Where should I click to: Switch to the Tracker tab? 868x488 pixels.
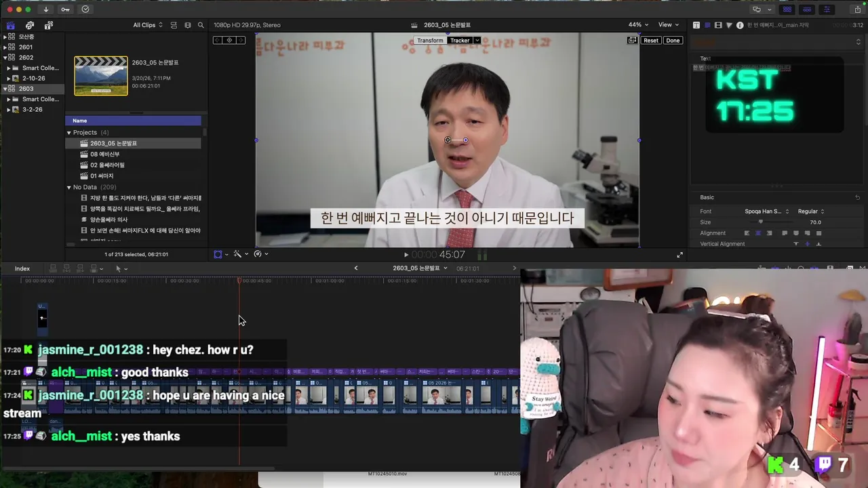460,40
